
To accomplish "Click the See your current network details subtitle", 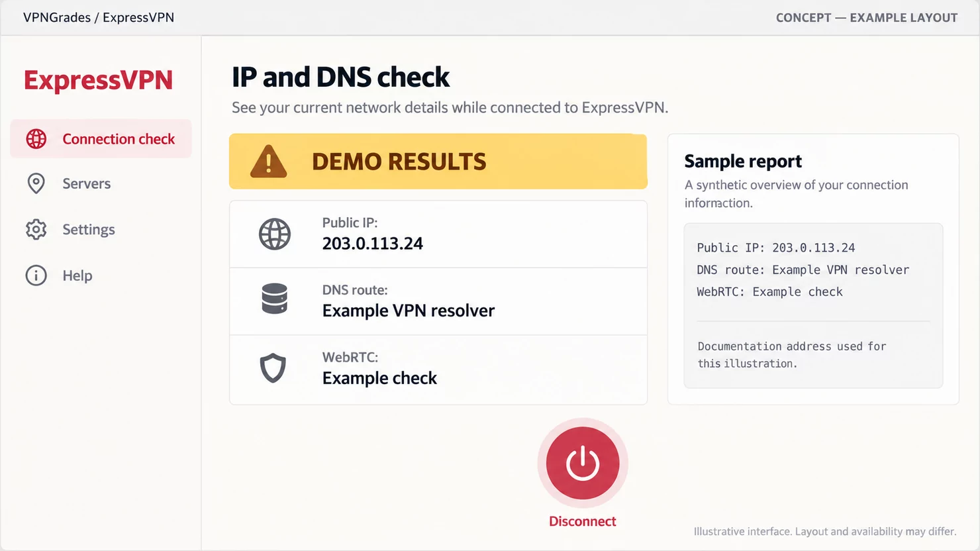I will point(450,107).
